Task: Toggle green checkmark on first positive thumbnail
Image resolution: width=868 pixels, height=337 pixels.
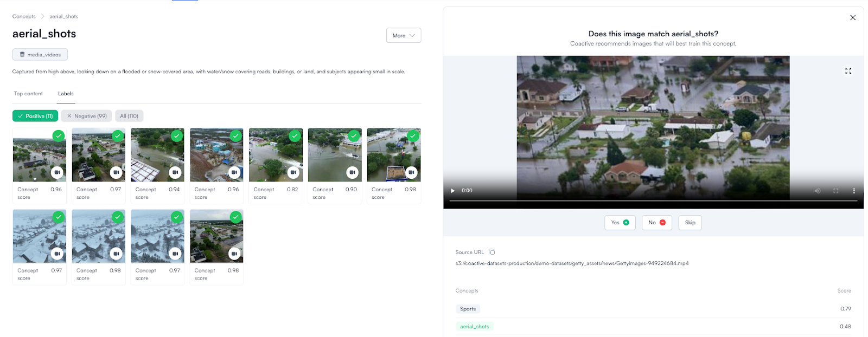Action: click(59, 135)
